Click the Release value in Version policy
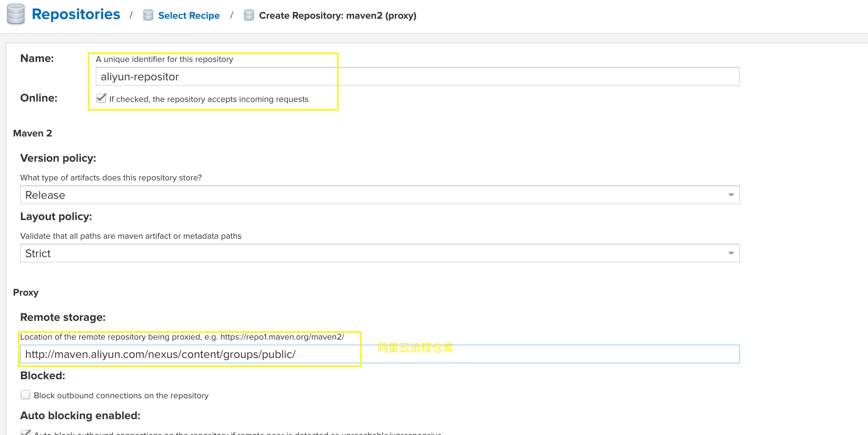 [x=45, y=195]
